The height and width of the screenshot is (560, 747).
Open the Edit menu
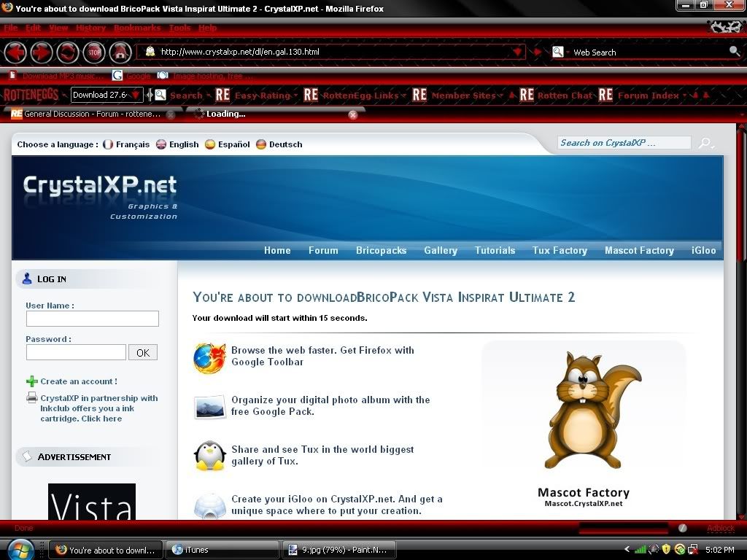(33, 28)
